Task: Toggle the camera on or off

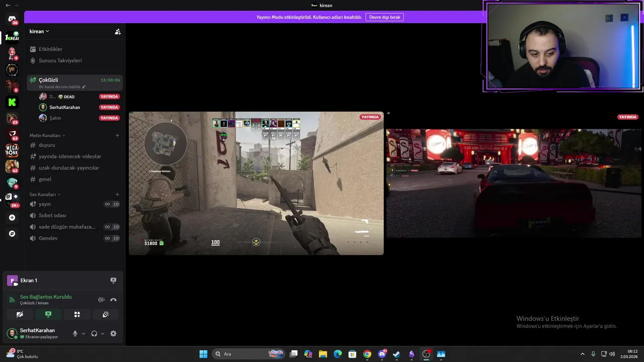Action: click(20, 314)
